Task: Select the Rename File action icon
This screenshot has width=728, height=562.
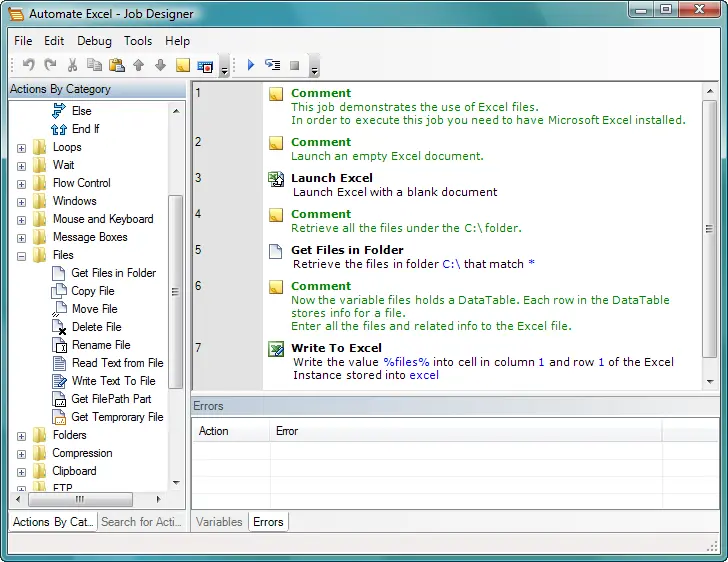Action: 59,345
